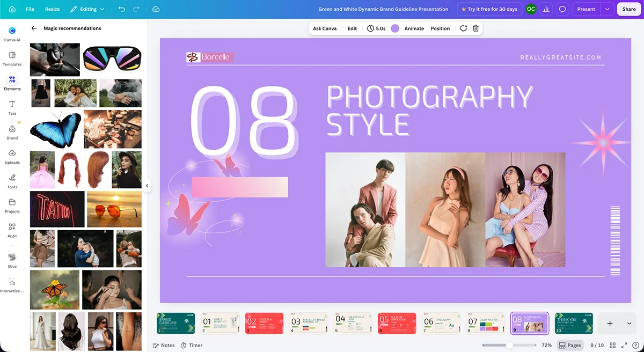Open page 1 Brand Guideline thumbnail
Screen dimensions: 644x352
coord(175,323)
